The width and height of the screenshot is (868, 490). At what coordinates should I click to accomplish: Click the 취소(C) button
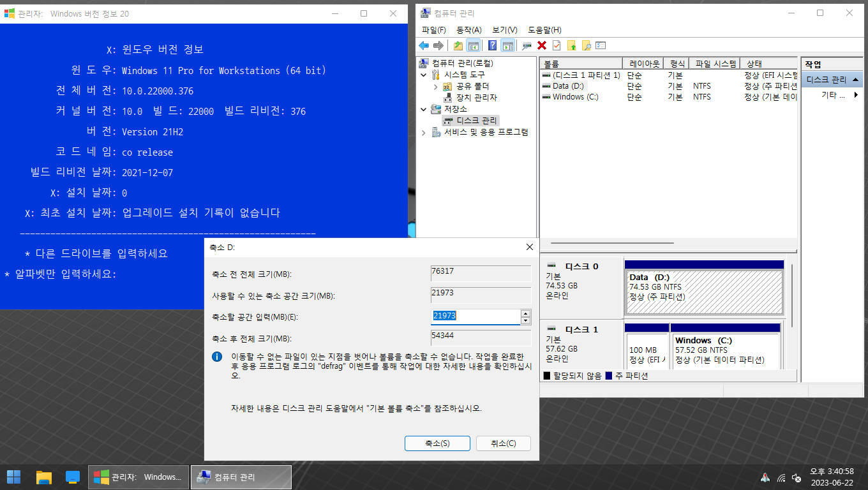click(x=504, y=443)
